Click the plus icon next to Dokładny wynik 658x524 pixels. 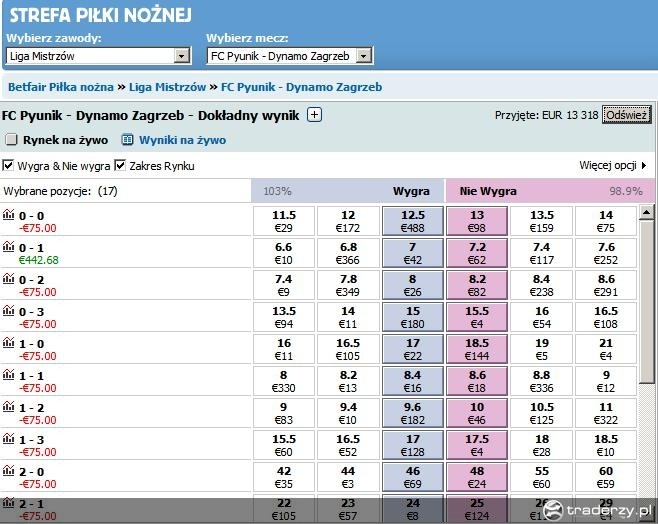click(314, 115)
